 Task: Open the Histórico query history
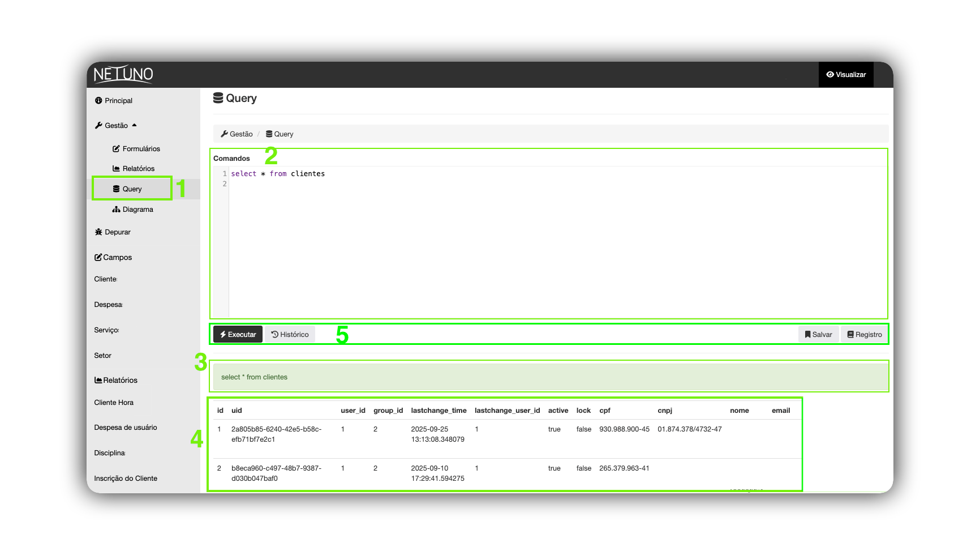290,334
